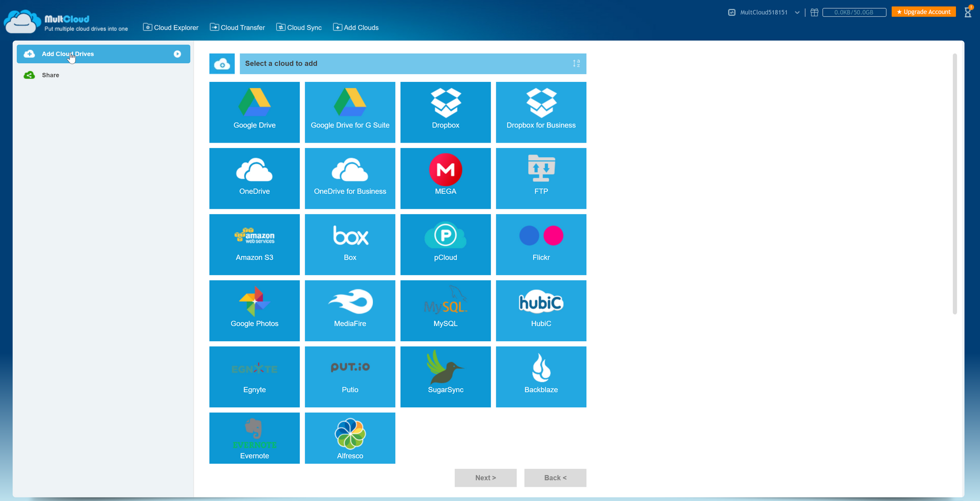Select the MySQL cloud option

[445, 311]
